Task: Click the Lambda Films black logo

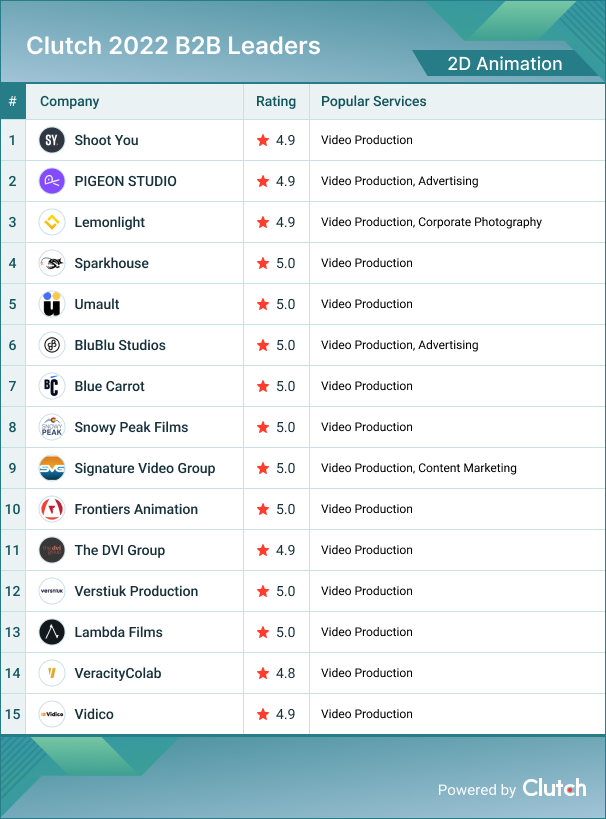Action: (52, 632)
